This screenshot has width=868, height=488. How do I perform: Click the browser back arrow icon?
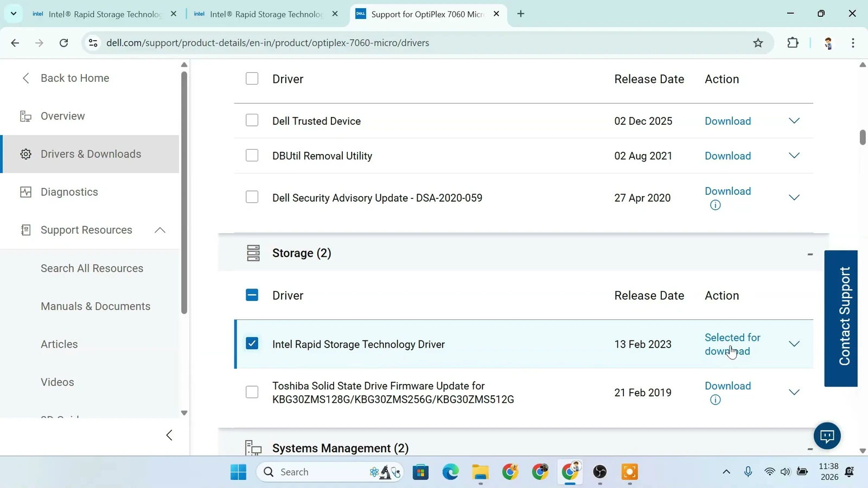click(x=15, y=43)
